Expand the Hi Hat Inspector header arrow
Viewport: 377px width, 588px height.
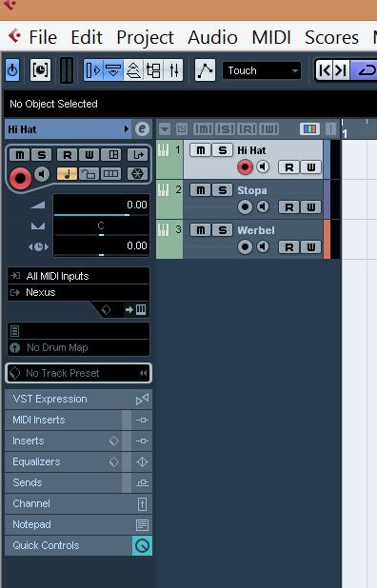pyautogui.click(x=126, y=129)
